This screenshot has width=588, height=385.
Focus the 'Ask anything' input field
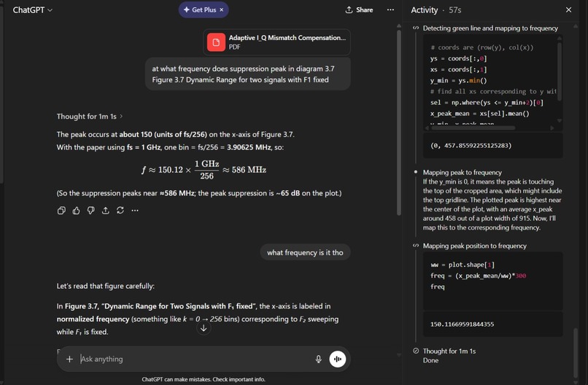pos(195,359)
